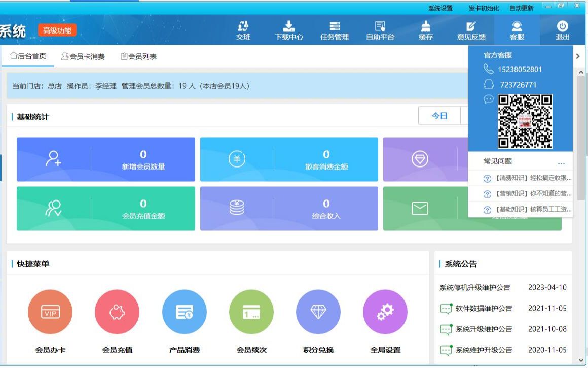Click the 高级功能 advanced features button
The height and width of the screenshot is (368, 588).
(x=58, y=30)
